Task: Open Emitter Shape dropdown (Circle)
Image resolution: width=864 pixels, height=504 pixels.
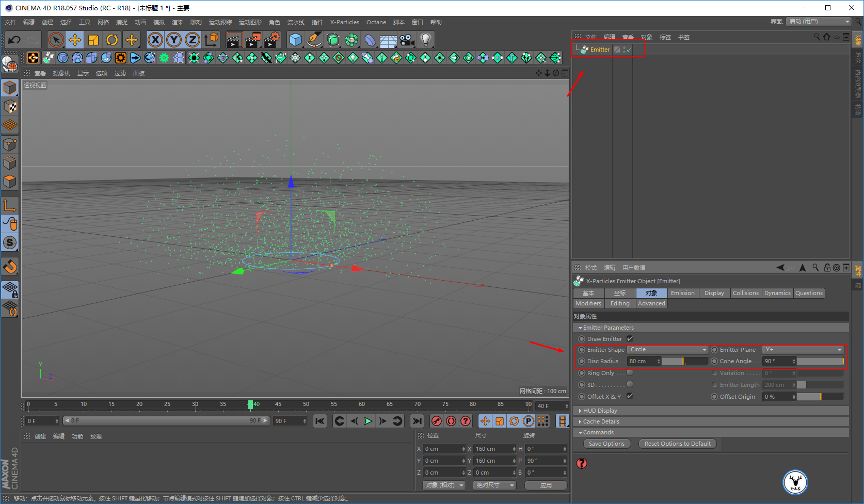Action: coord(668,349)
